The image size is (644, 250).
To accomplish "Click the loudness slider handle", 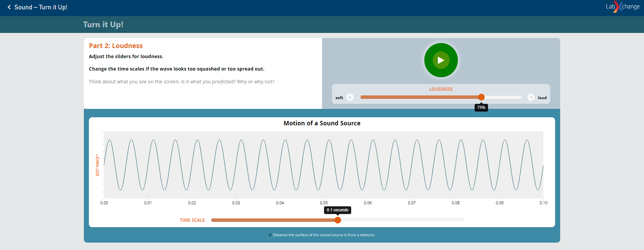I will (481, 97).
